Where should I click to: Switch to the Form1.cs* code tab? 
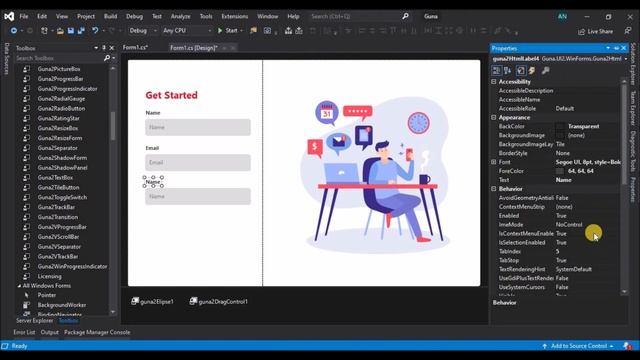tap(135, 48)
